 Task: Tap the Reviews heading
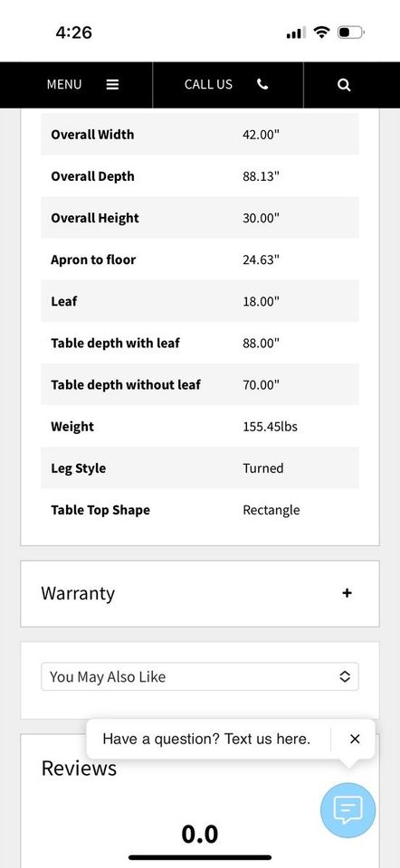pyautogui.click(x=80, y=769)
